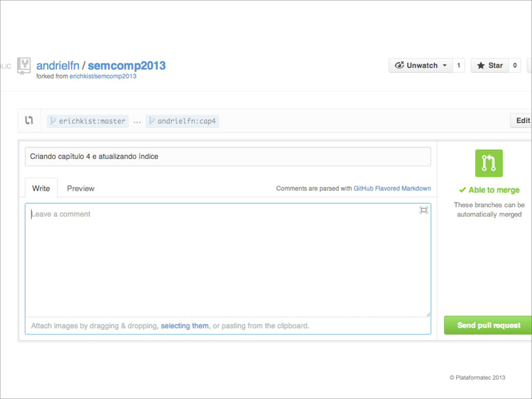Screen dimensions: 532x399
Task: Click the fullscreen zen mode icon
Action: (x=423, y=210)
